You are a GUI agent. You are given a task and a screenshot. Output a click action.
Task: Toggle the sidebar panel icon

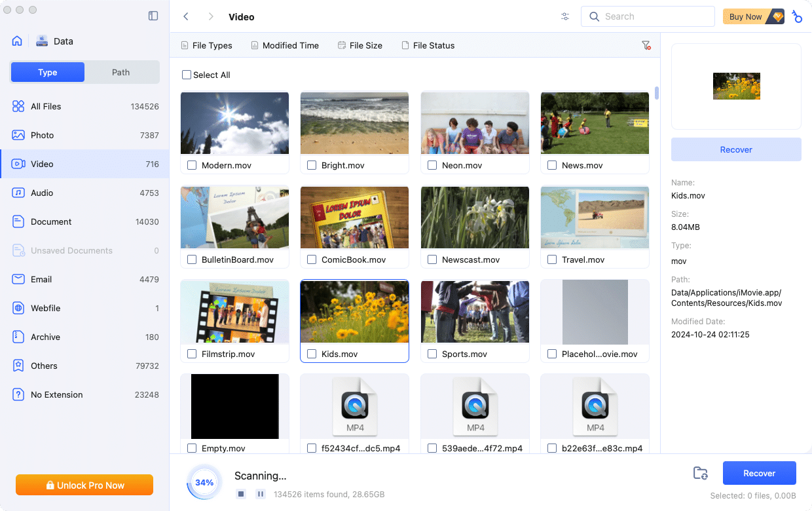153,16
